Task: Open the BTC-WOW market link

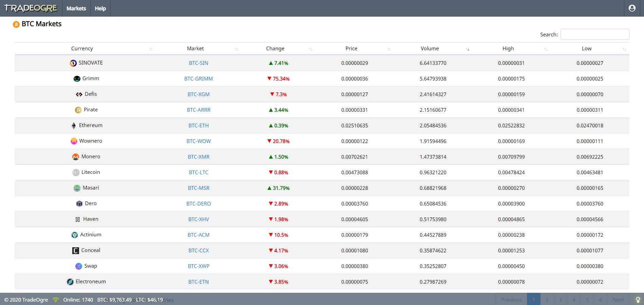Action: point(198,141)
